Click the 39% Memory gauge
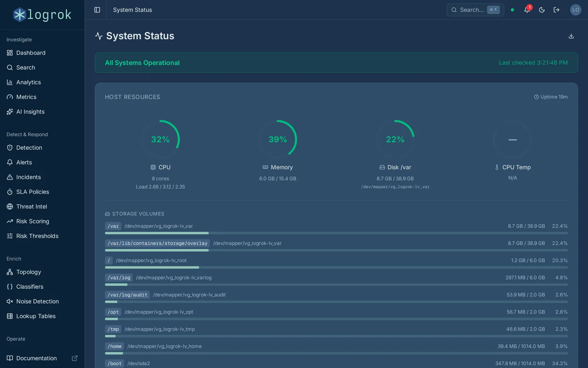 (x=278, y=139)
